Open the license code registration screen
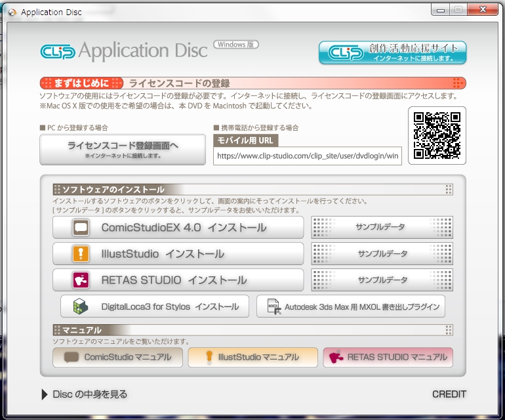Screen dimensions: 505x420 pyautogui.click(x=123, y=150)
